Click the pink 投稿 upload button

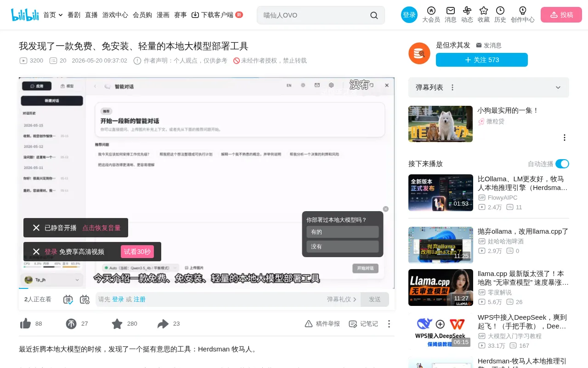click(561, 15)
